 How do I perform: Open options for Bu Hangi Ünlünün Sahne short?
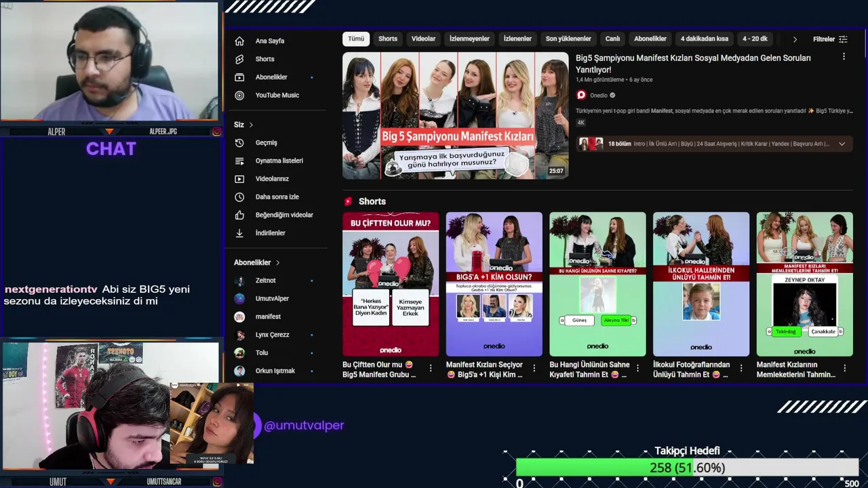point(637,369)
